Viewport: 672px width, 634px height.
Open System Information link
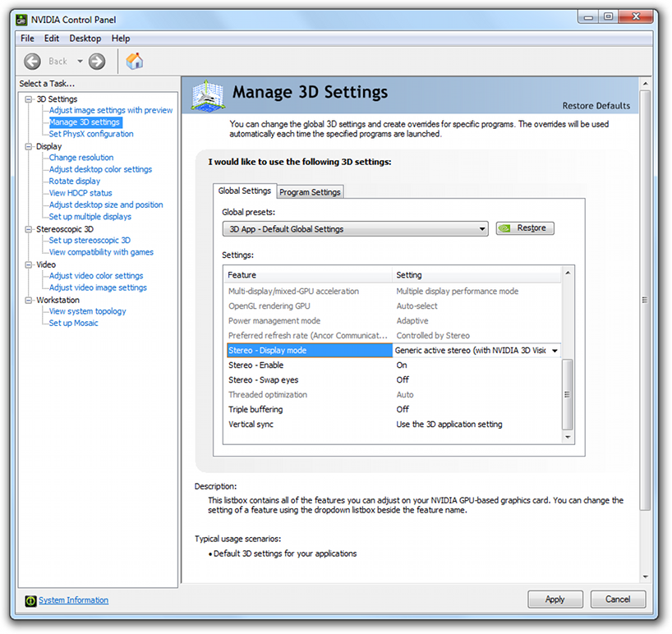(x=73, y=600)
